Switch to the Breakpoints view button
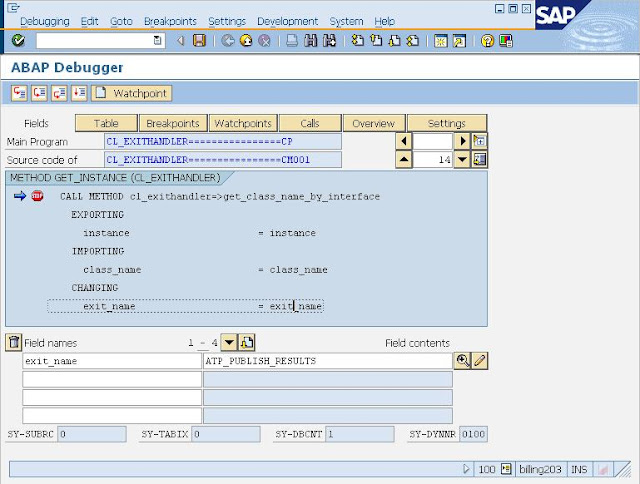 pos(173,123)
